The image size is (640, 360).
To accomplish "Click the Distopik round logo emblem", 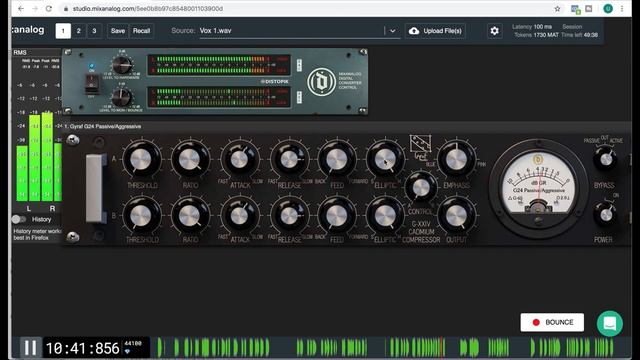I will click(x=321, y=82).
